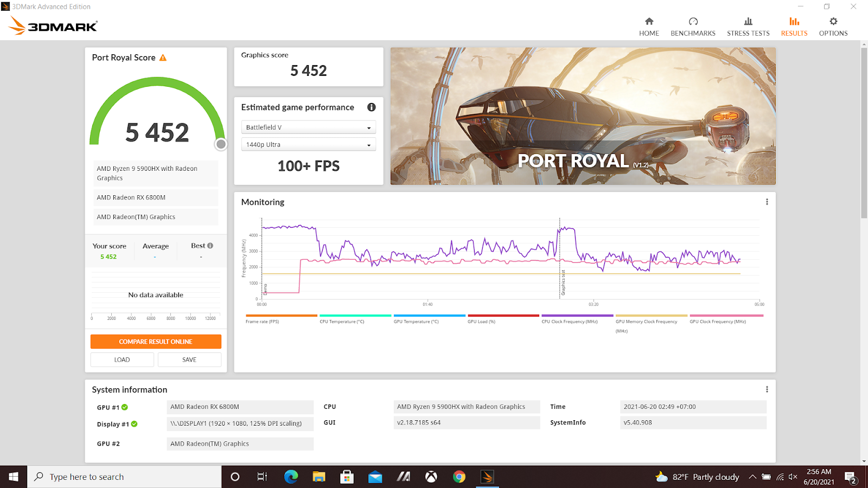Click the GPU #1 green check icon
Screen dimensions: 868x488
click(x=125, y=407)
